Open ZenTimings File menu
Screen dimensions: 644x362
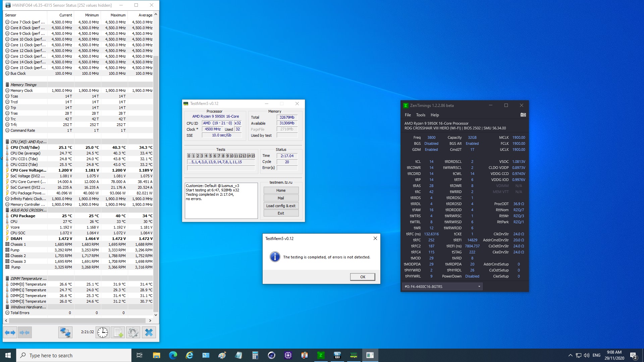coord(408,115)
